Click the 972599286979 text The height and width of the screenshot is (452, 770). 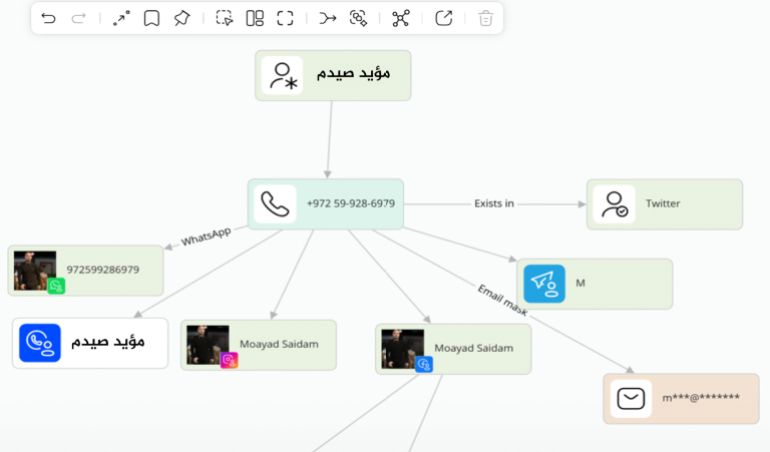pyautogui.click(x=103, y=269)
